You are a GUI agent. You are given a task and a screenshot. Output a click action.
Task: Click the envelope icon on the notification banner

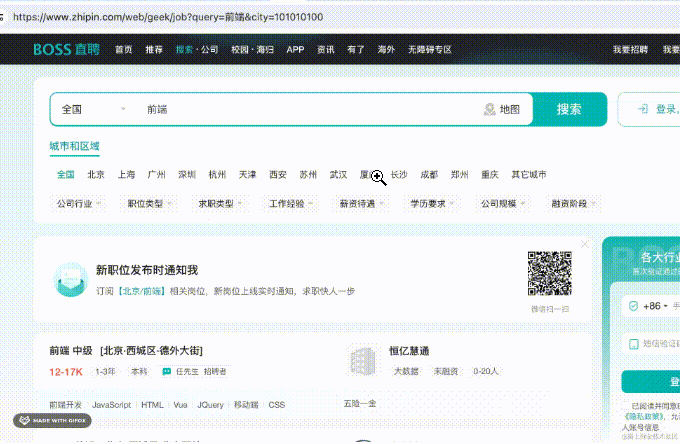pyautogui.click(x=71, y=279)
